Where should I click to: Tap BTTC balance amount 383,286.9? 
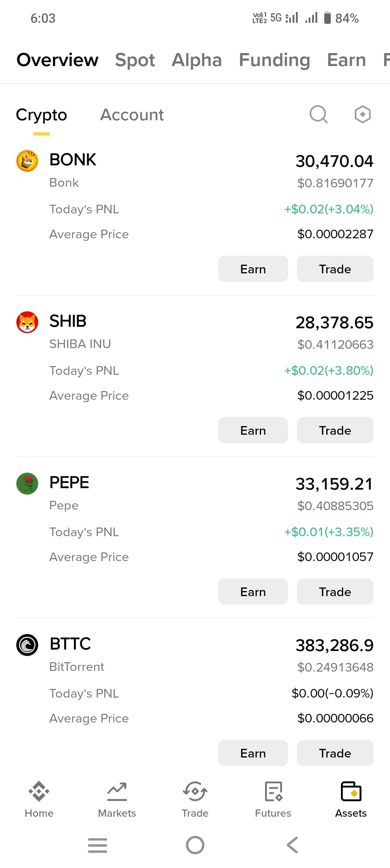(x=334, y=646)
